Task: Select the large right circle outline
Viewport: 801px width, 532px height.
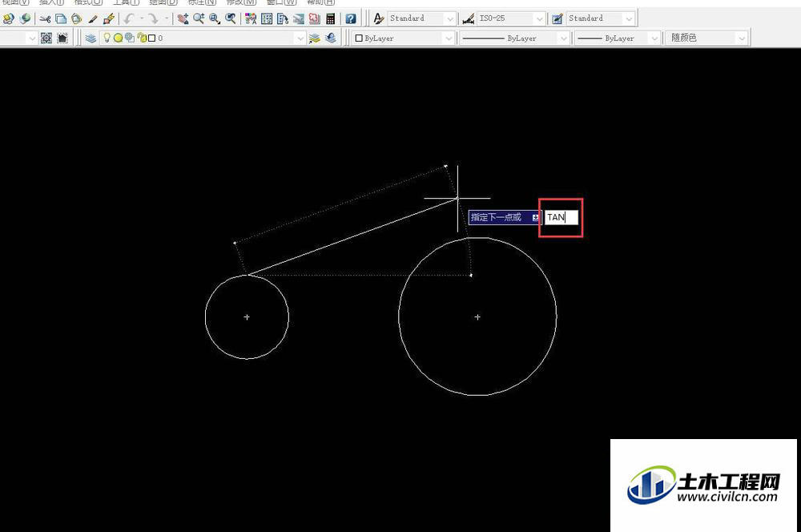Action: click(x=477, y=316)
